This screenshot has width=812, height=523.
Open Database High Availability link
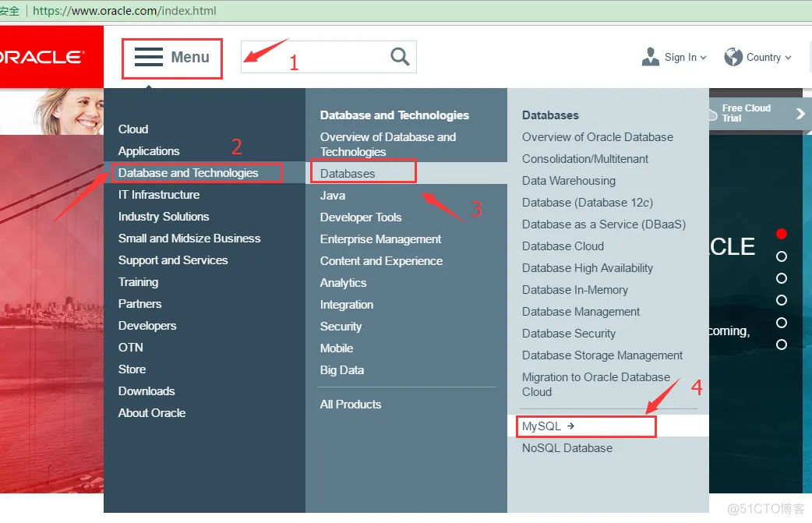tap(588, 267)
